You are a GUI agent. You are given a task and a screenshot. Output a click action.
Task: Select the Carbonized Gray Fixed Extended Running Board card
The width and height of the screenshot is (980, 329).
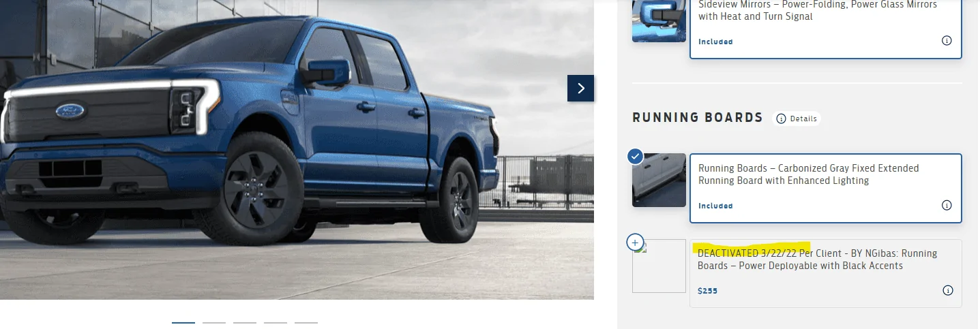826,188
